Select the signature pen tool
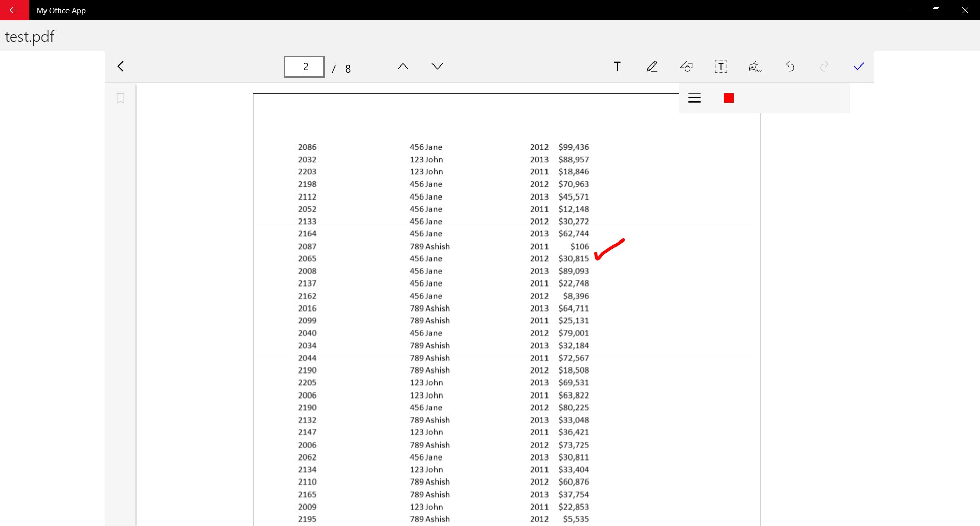This screenshot has height=526, width=980. coord(755,67)
